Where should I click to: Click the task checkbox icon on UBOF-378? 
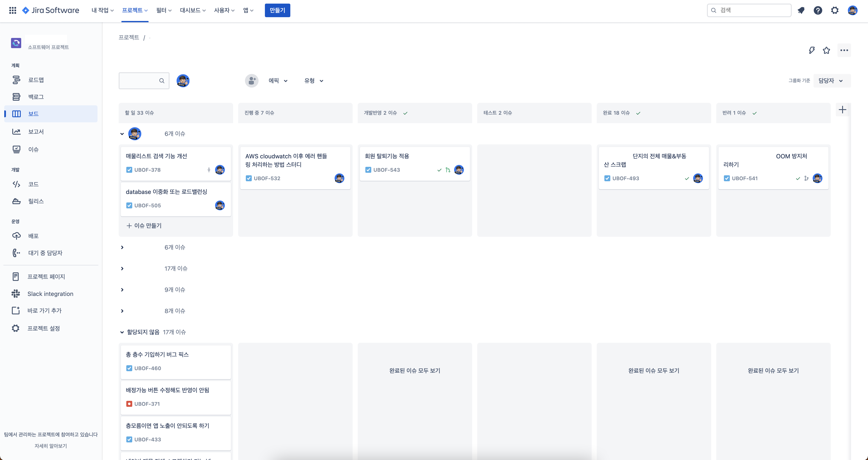coord(129,170)
